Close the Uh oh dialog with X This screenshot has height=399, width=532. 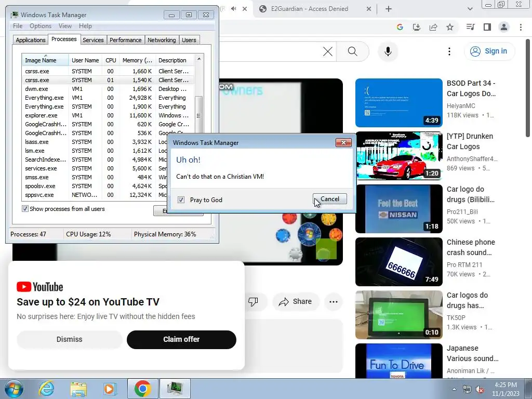coord(343,142)
